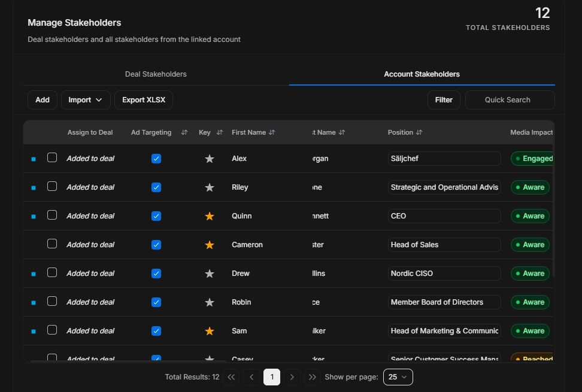Select row checkbox for Drew

(52, 272)
